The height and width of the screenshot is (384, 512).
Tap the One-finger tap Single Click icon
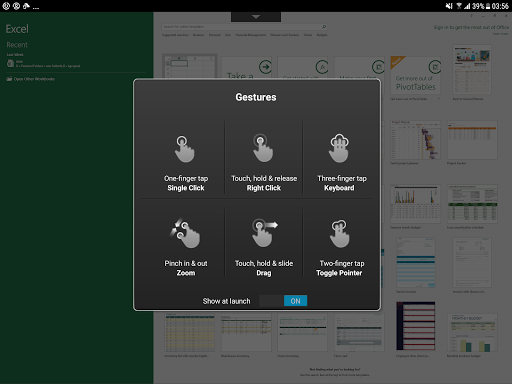[184, 149]
